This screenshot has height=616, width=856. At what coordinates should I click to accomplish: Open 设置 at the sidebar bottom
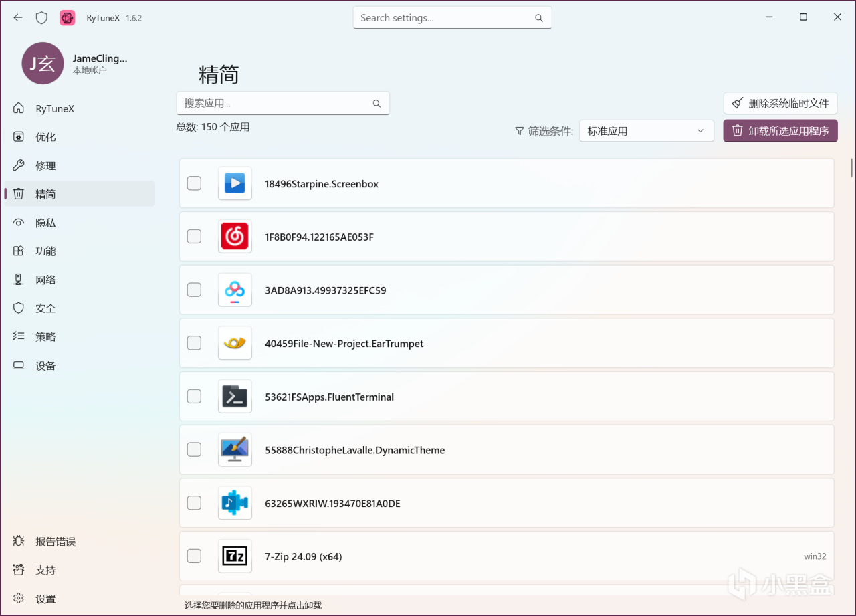click(80, 599)
